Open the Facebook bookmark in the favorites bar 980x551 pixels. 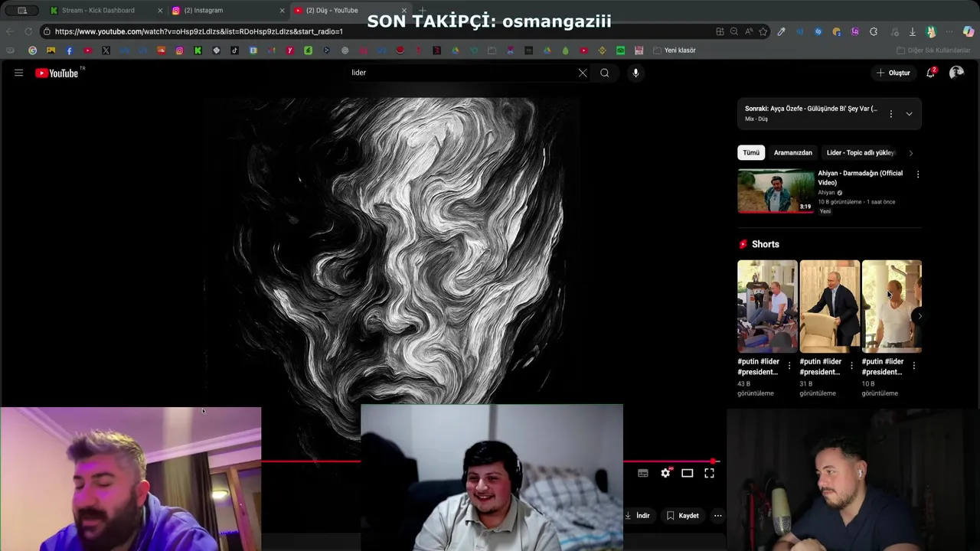pyautogui.click(x=69, y=51)
